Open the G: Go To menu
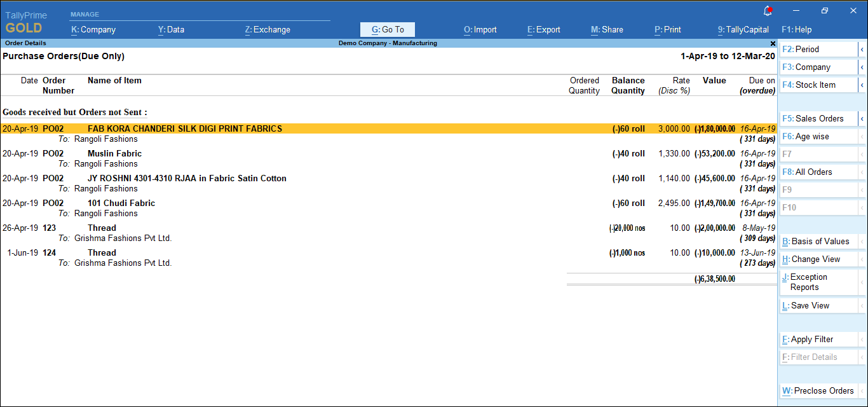This screenshot has width=868, height=407. [x=387, y=29]
